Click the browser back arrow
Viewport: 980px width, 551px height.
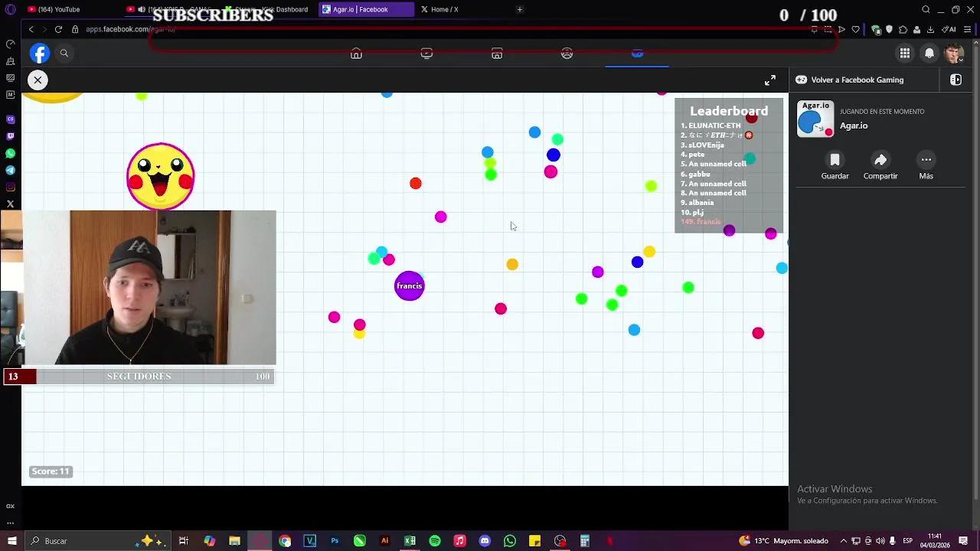coord(31,29)
